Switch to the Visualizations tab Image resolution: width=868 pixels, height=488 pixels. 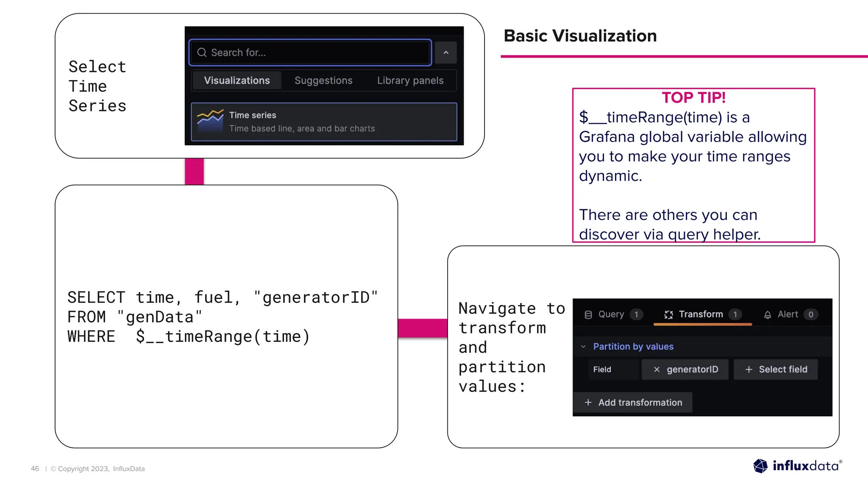point(237,80)
